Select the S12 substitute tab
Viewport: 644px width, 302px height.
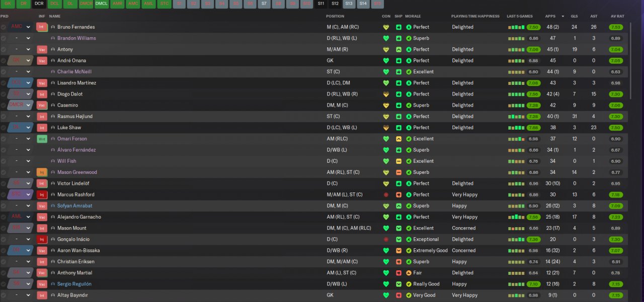click(335, 4)
